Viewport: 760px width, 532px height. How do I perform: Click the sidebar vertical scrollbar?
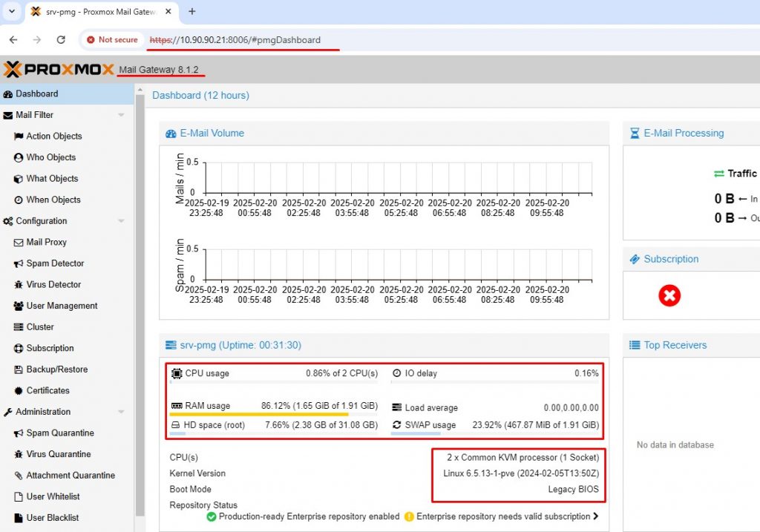tap(140, 305)
